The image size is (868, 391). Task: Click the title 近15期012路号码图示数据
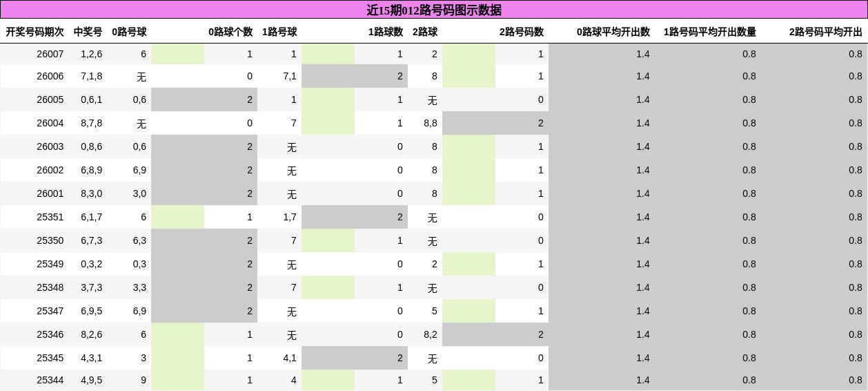point(433,10)
